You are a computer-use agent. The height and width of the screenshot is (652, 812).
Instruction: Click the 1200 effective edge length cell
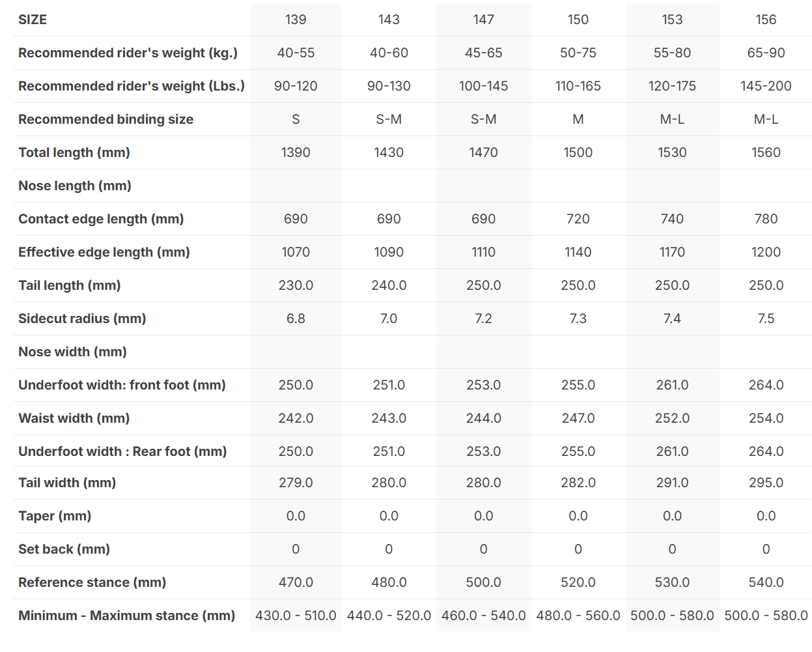pos(766,252)
